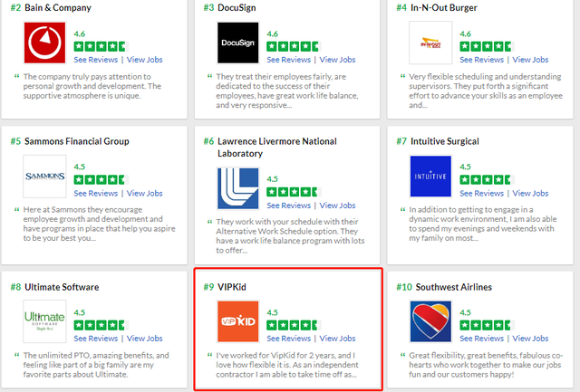Click the Bain & Company heading
Screen dimensions: 580x392
pyautogui.click(x=58, y=8)
